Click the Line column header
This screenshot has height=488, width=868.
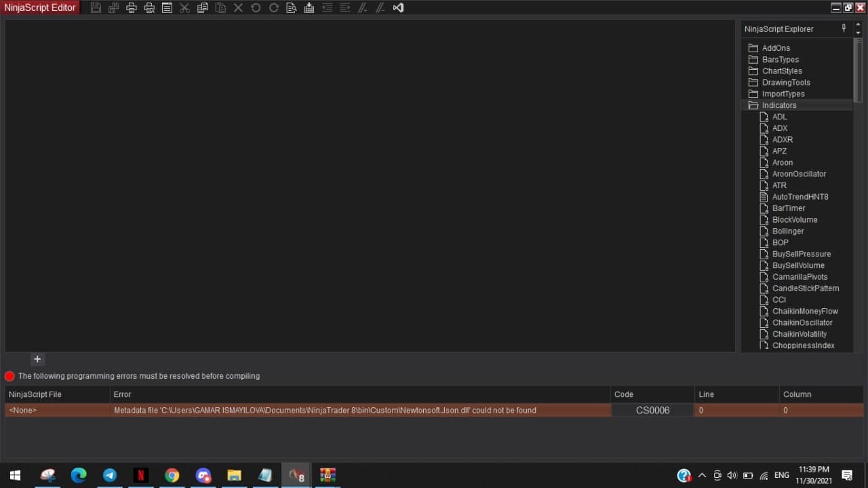click(x=736, y=394)
